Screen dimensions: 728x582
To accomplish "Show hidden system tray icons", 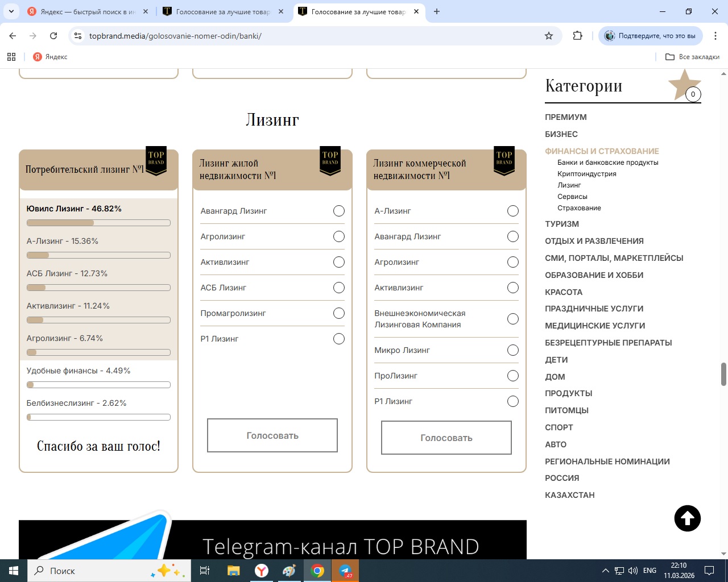I will [x=605, y=571].
